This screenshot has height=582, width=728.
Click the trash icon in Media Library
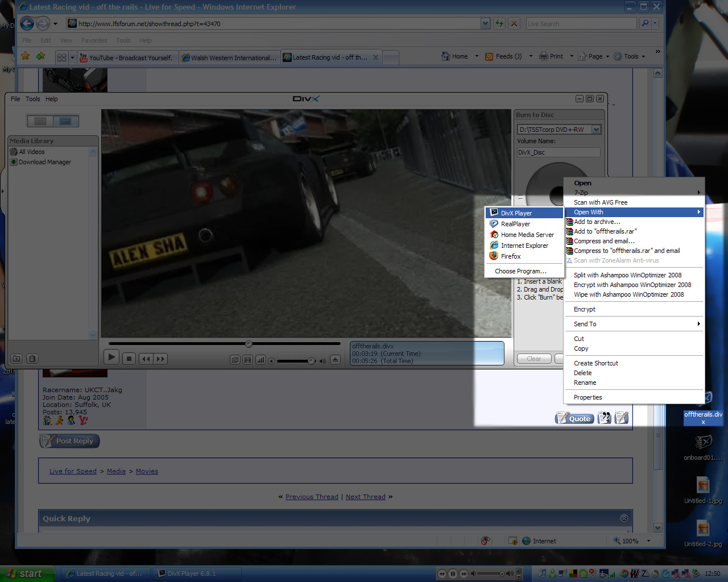pyautogui.click(x=32, y=359)
